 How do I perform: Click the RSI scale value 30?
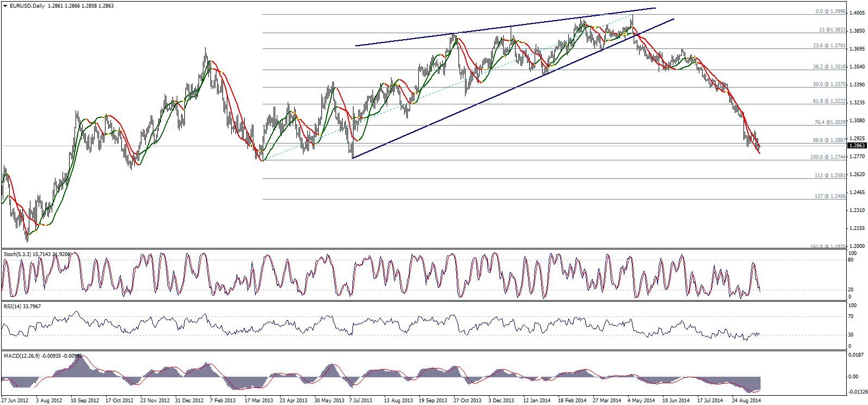(x=851, y=335)
